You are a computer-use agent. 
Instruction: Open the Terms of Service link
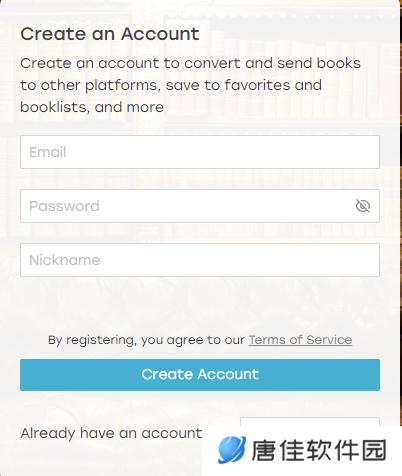pyautogui.click(x=300, y=340)
